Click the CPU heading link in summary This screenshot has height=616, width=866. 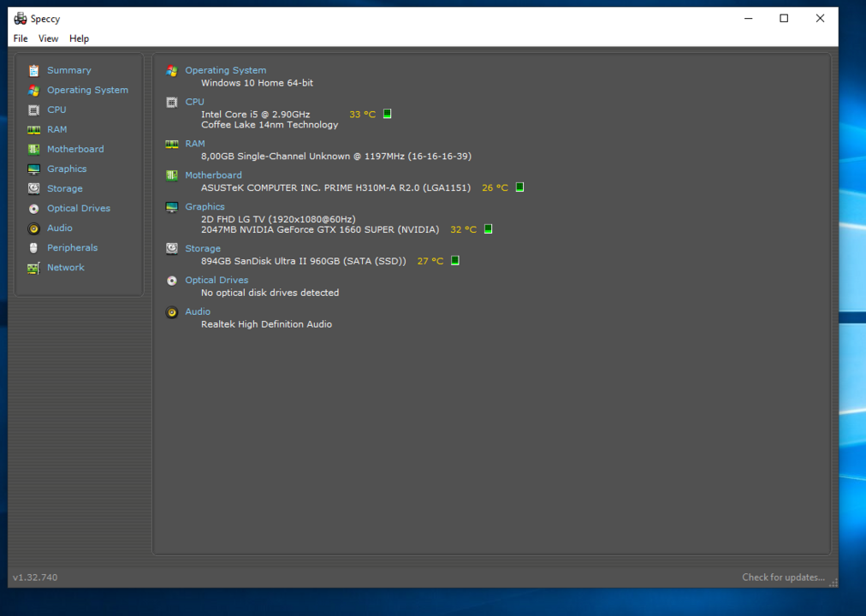(x=194, y=102)
